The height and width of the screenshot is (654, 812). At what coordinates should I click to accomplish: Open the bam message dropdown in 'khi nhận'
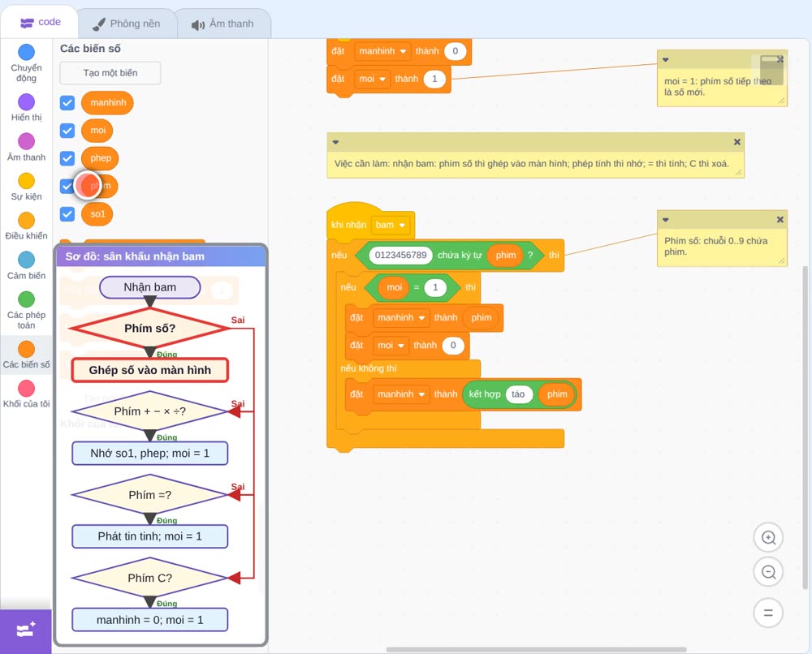click(x=391, y=225)
